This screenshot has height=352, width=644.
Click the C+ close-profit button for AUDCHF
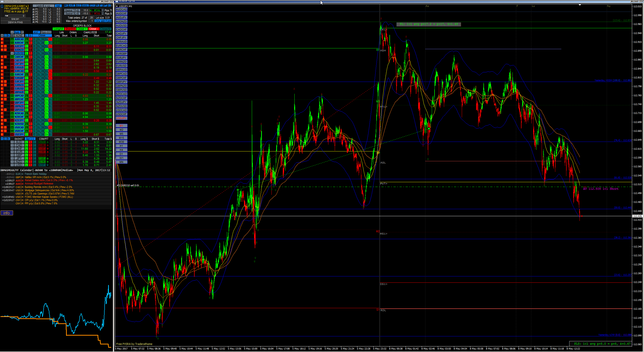[46, 43]
